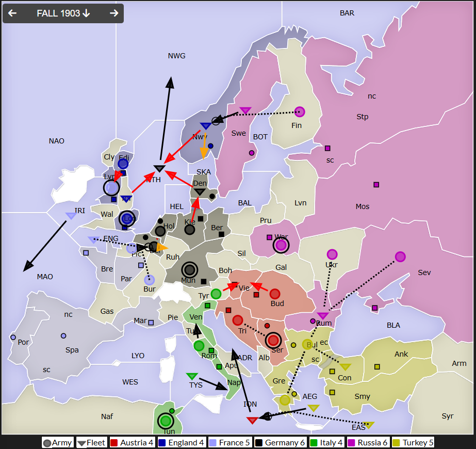This screenshot has height=449, width=476.
Task: Click the Army symbol in the legend
Action: pyautogui.click(x=58, y=443)
